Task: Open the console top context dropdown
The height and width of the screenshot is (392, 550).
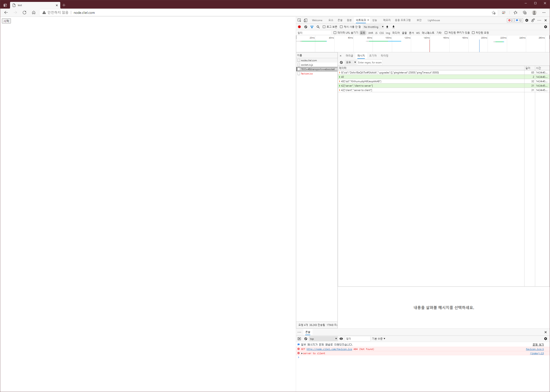Action: [x=323, y=339]
